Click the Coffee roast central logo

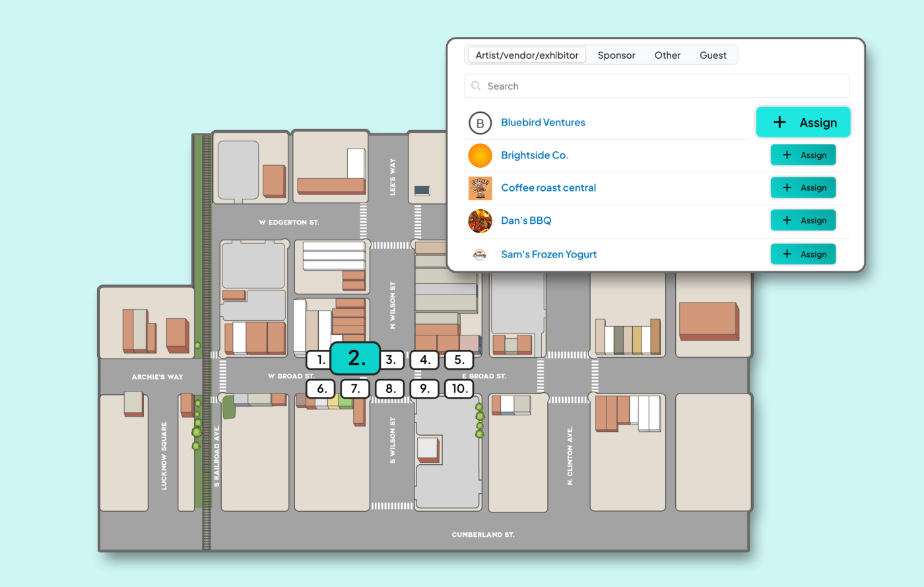coord(480,188)
